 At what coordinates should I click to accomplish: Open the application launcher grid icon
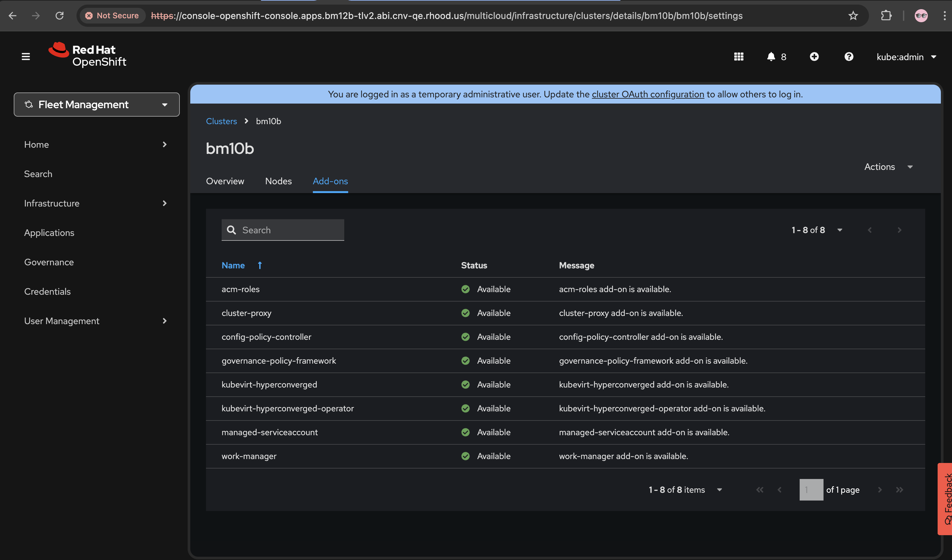tap(739, 57)
